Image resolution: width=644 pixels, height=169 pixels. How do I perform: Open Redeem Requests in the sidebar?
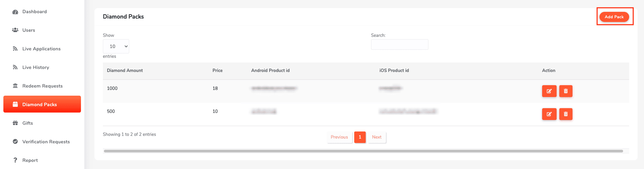pos(42,86)
